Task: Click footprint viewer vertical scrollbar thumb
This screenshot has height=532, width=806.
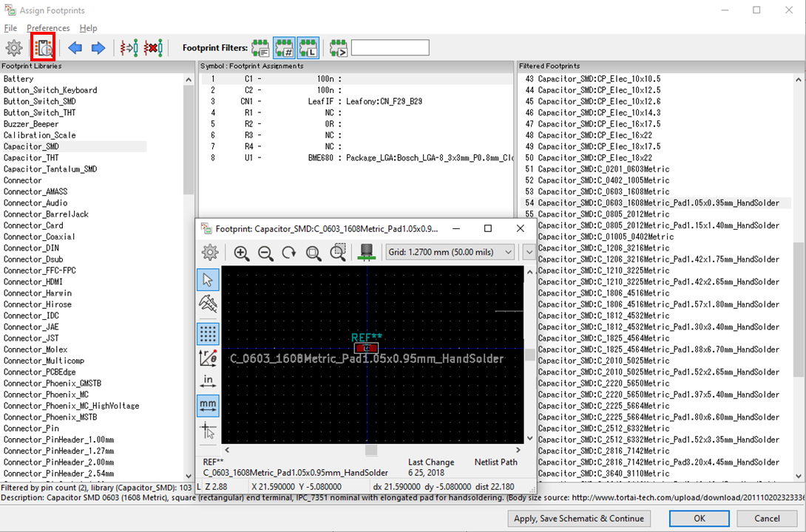Action: [530, 355]
